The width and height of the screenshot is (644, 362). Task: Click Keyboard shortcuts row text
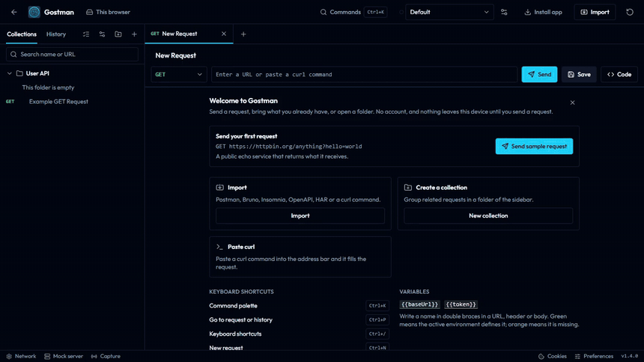pyautogui.click(x=235, y=334)
